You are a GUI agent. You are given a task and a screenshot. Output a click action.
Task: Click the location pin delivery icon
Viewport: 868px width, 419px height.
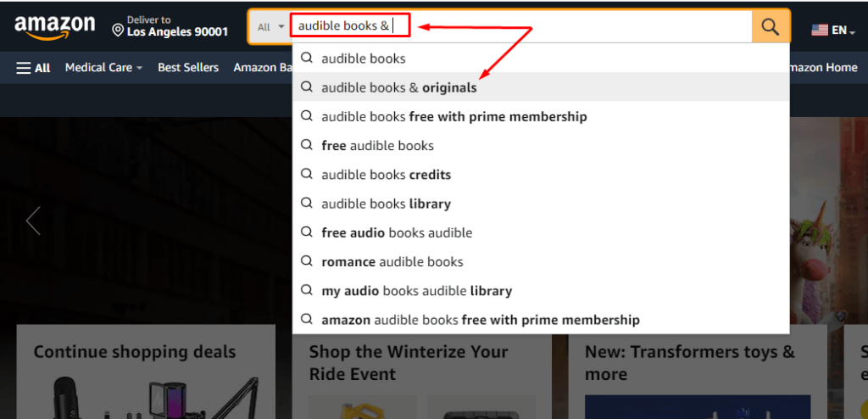(118, 30)
